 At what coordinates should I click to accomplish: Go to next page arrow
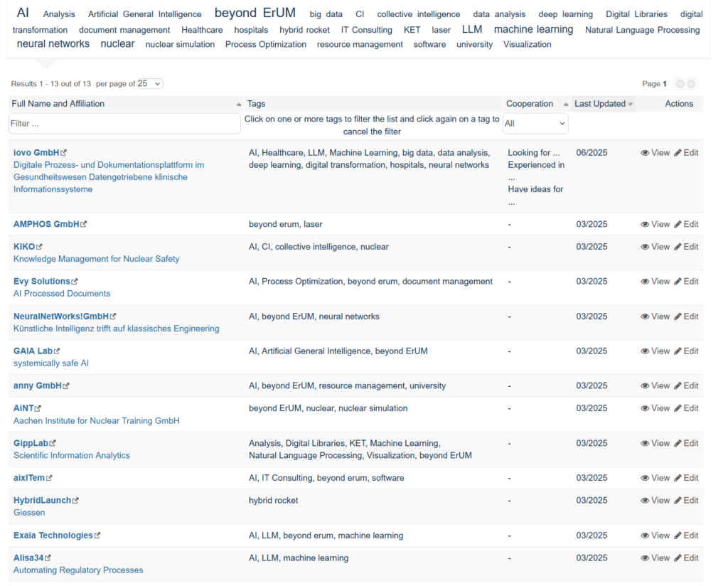click(x=691, y=84)
